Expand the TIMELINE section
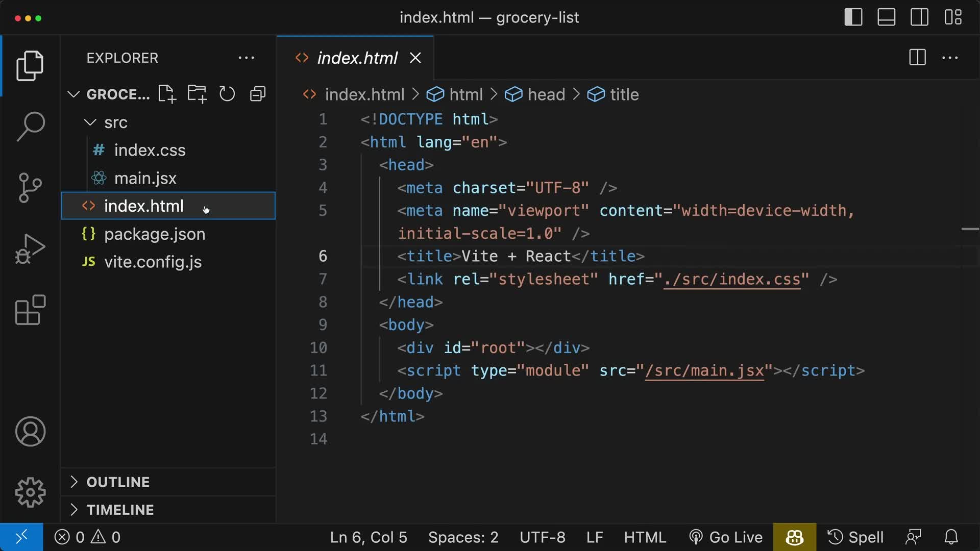 pos(119,509)
